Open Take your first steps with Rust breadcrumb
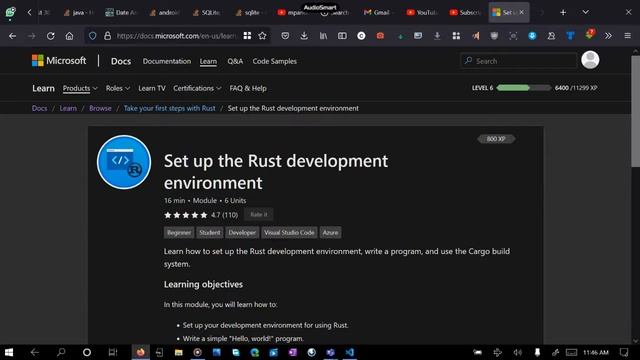Image resolution: width=640 pixels, height=360 pixels. 169,108
